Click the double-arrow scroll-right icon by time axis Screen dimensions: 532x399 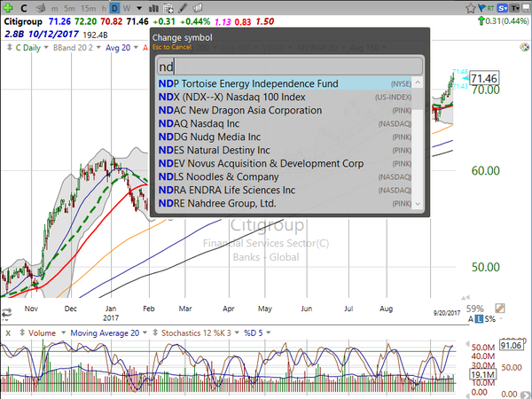click(465, 298)
